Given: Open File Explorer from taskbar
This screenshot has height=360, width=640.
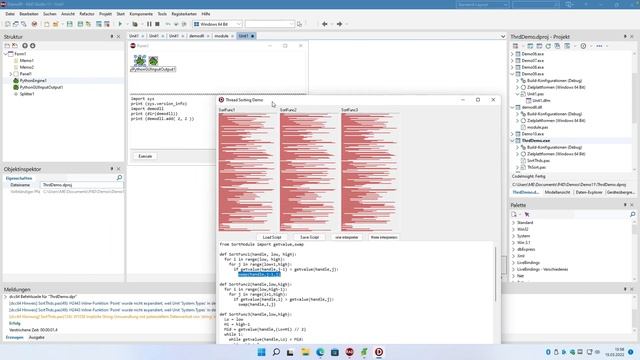Looking at the screenshot, I should coord(305,352).
